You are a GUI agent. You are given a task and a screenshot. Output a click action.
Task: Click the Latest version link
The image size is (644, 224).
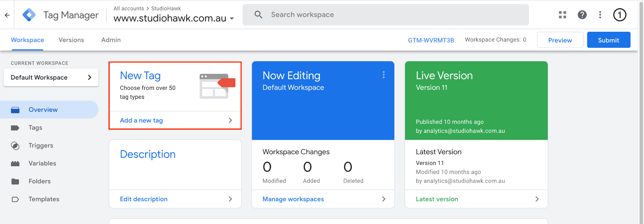tap(437, 199)
